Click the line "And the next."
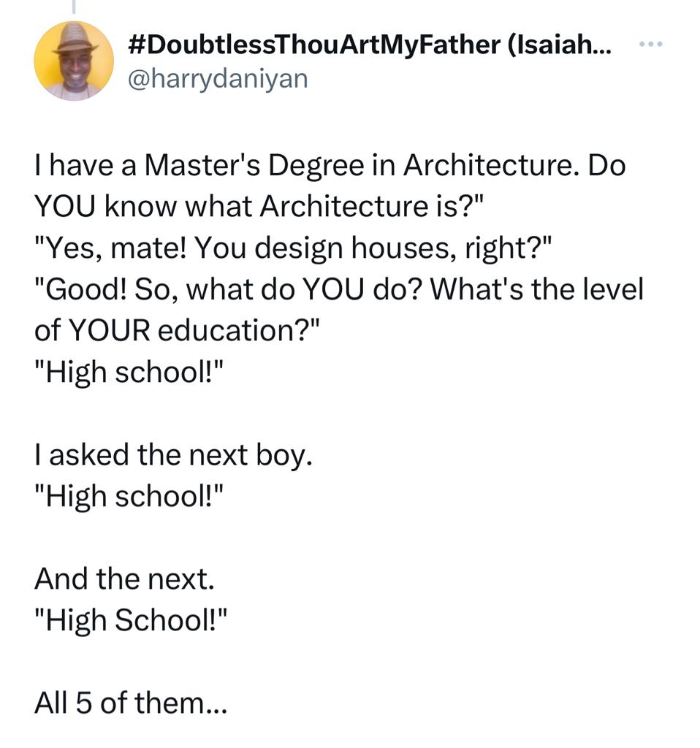The image size is (700, 748). pyautogui.click(x=124, y=579)
